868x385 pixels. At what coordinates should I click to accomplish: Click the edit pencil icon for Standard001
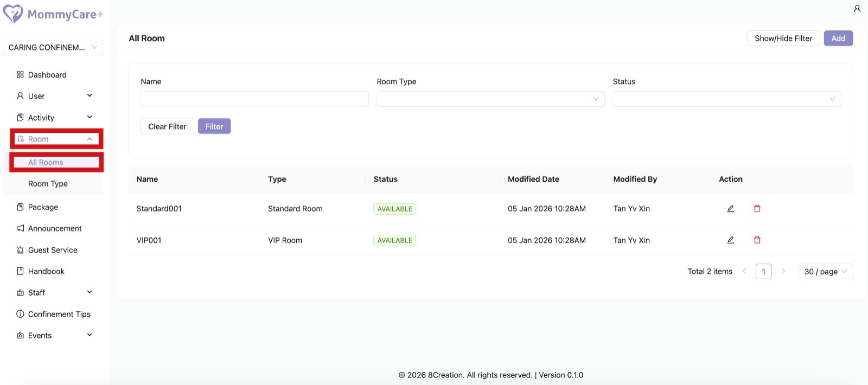[x=730, y=209]
